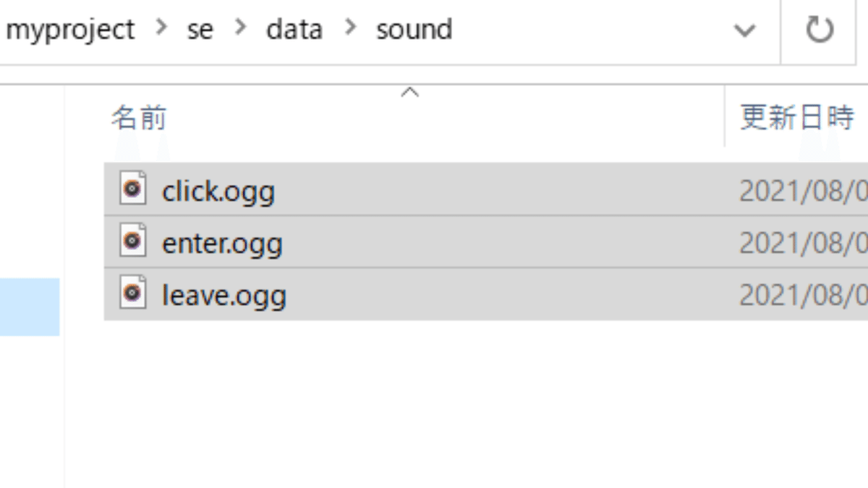The image size is (868, 488).
Task: Select the sound breadcrumb segment
Action: [414, 30]
